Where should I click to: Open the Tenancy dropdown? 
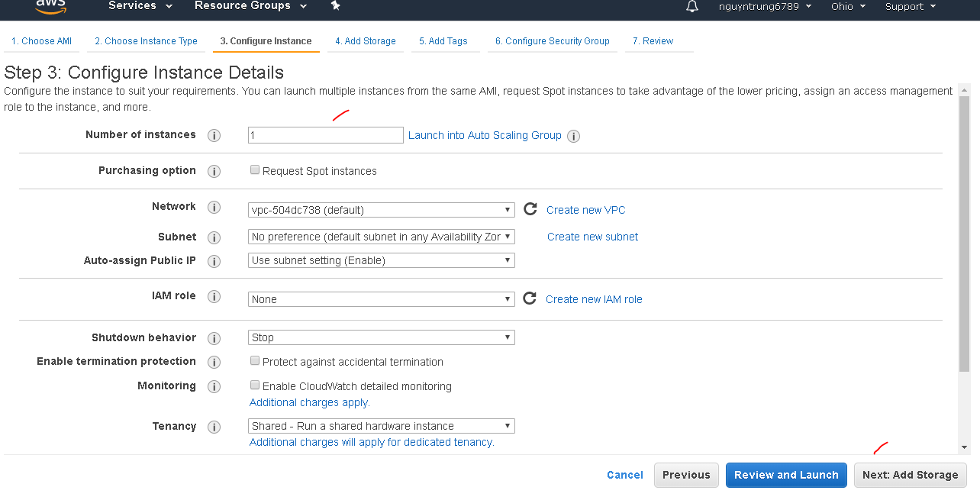[x=382, y=426]
